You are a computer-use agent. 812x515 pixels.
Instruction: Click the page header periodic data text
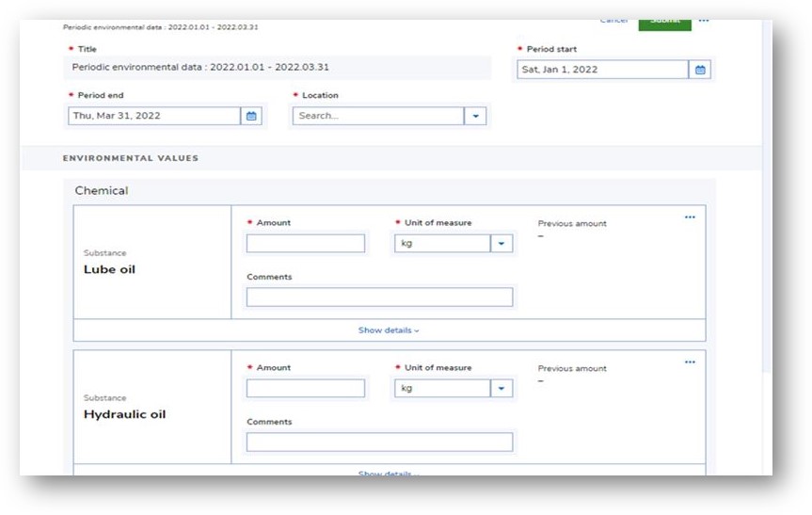click(x=161, y=27)
